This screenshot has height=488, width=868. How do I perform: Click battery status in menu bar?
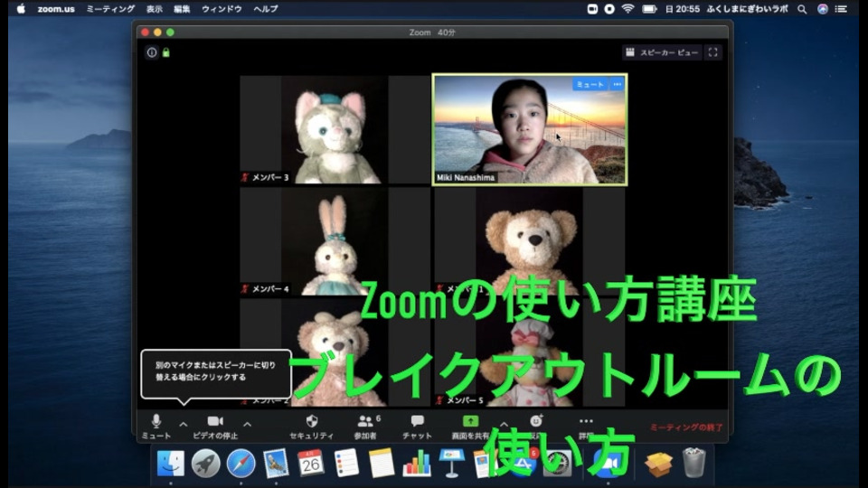coord(649,9)
